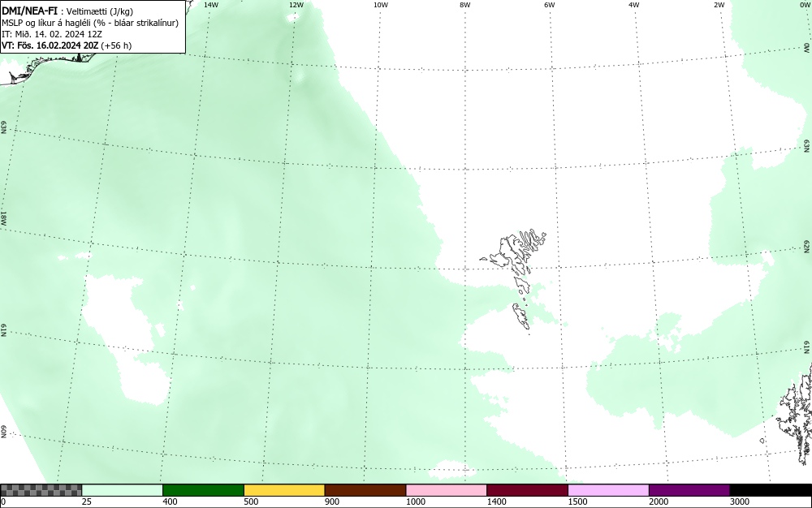Click the dark green 400–500 legend swatch
The height and width of the screenshot is (508, 812).
pos(203,490)
